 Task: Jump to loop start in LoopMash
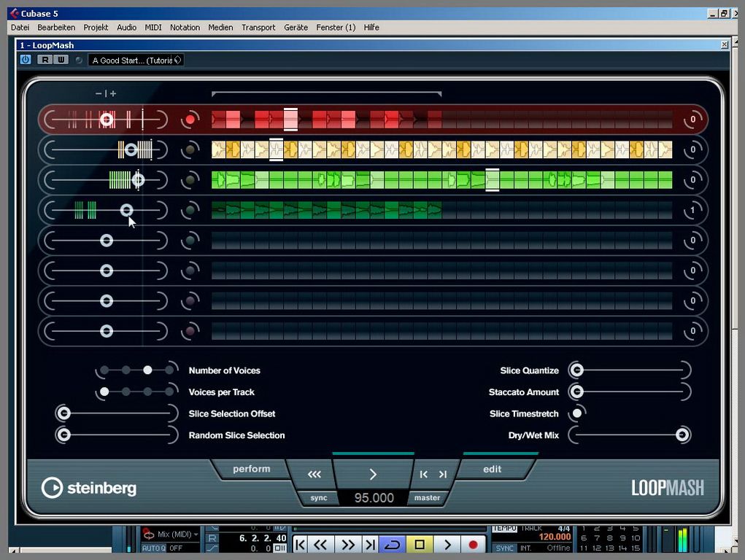(x=423, y=474)
